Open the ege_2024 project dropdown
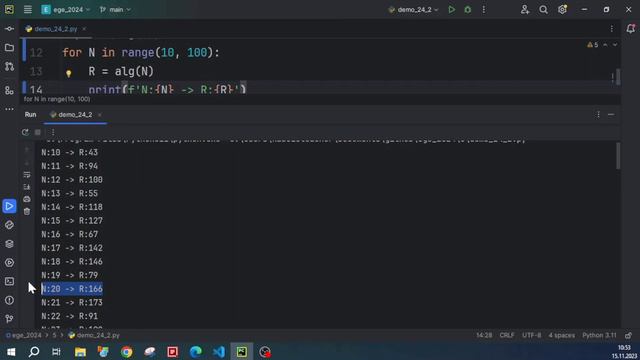 click(66, 9)
